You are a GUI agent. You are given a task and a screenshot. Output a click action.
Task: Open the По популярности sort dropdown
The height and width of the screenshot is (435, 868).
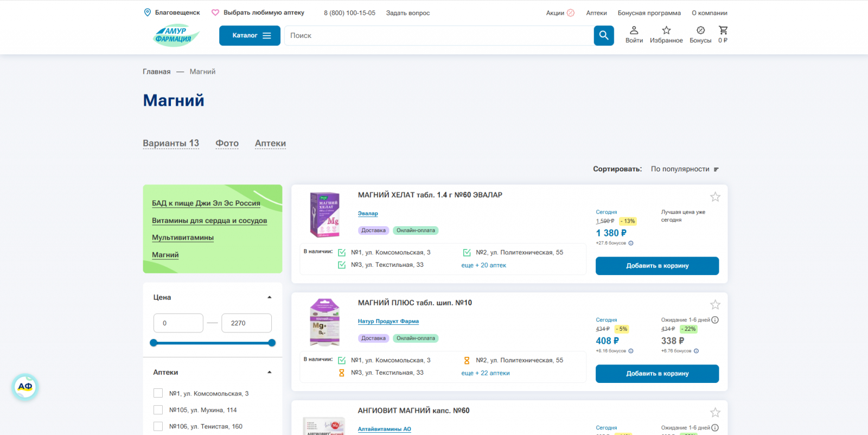pos(685,169)
